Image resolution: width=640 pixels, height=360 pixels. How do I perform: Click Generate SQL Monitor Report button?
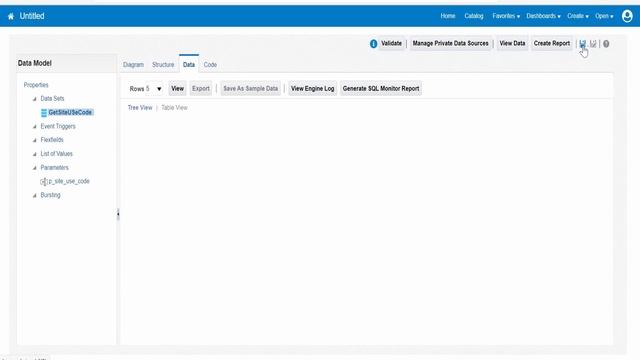(x=381, y=89)
